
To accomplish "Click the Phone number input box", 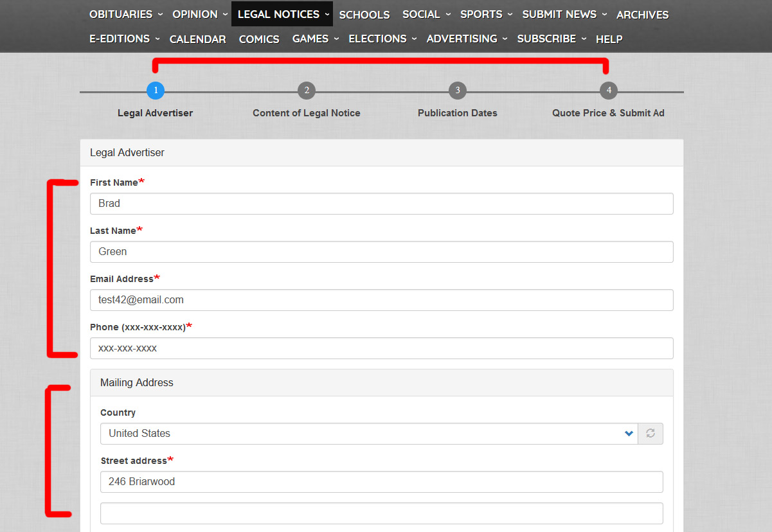I will [381, 348].
